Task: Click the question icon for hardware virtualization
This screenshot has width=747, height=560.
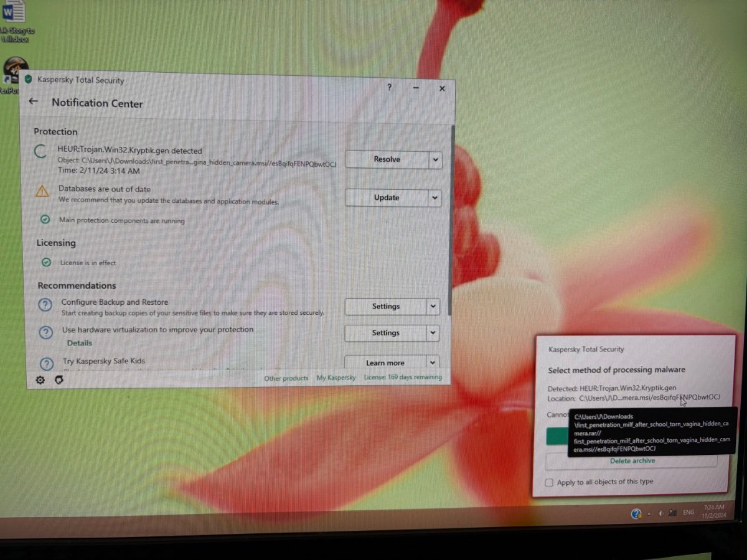Action: pos(46,332)
